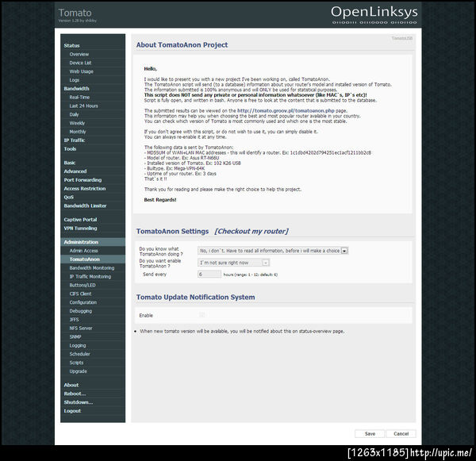
Task: Open the Status menu section
Action: point(71,45)
